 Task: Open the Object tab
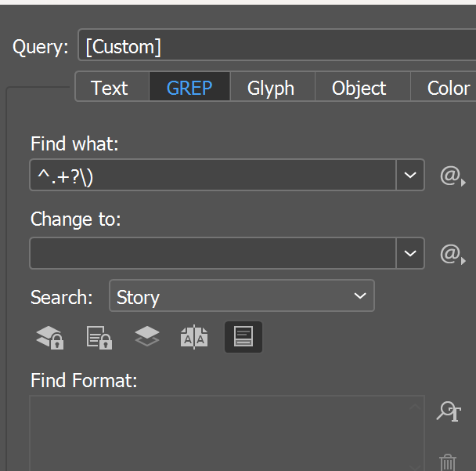point(359,88)
